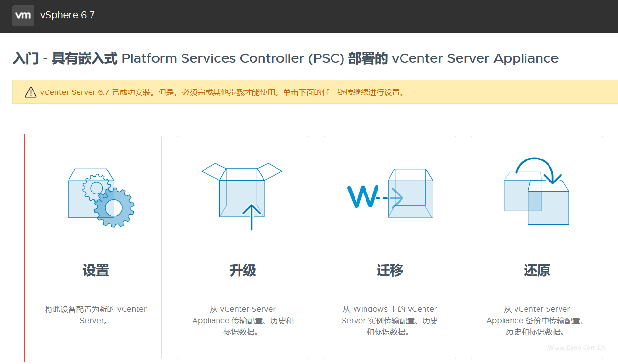Viewport: 618px width, 364px height.
Task: Click upgrade description from vCenter Server Appliance 传输配置
Action: point(243,320)
